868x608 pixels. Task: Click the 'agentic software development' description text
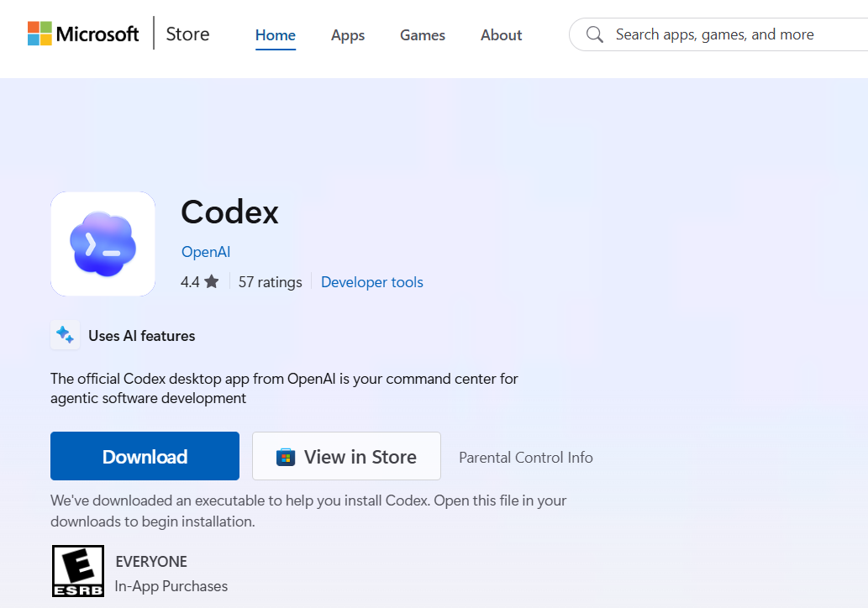pyautogui.click(x=149, y=398)
